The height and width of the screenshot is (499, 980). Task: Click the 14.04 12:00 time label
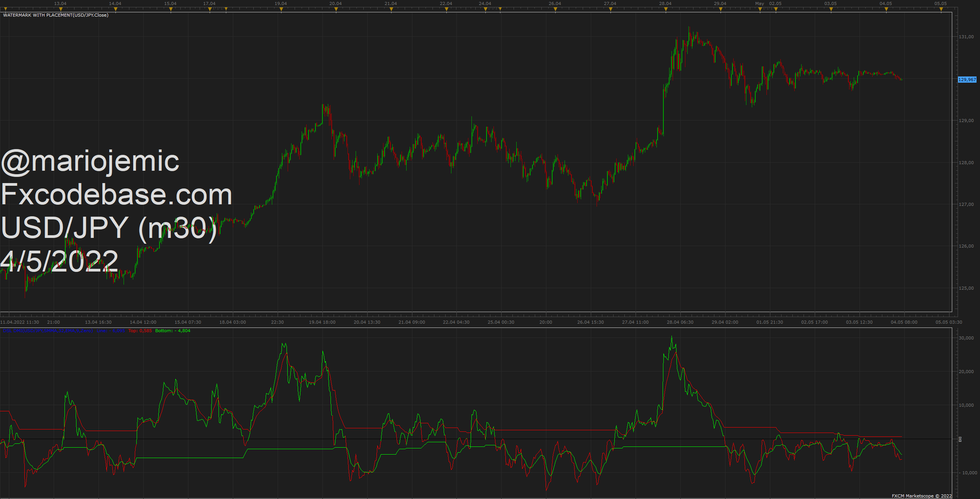tap(143, 322)
